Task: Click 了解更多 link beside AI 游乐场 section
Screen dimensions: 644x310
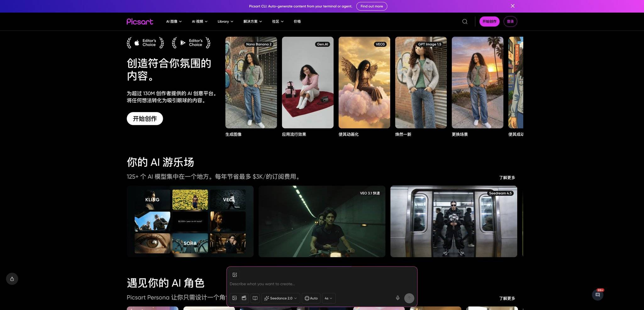Action: (507, 178)
